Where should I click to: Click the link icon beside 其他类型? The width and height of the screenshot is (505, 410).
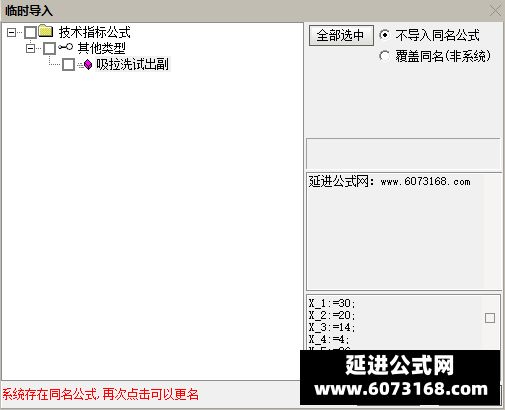pyautogui.click(x=65, y=47)
